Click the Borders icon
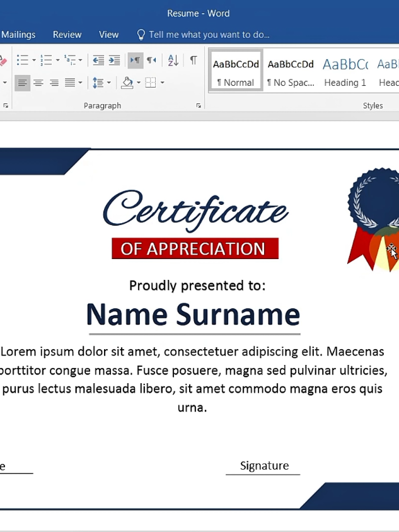This screenshot has height=532, width=399. click(x=150, y=83)
